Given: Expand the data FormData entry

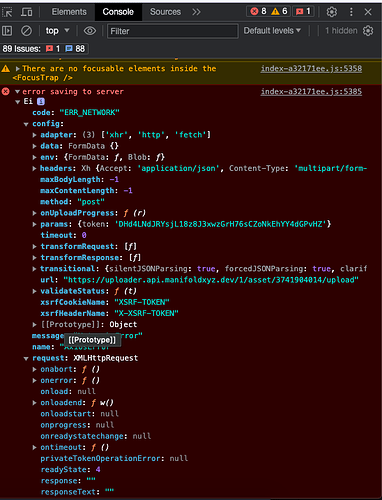Looking at the screenshot, I should (x=34, y=146).
